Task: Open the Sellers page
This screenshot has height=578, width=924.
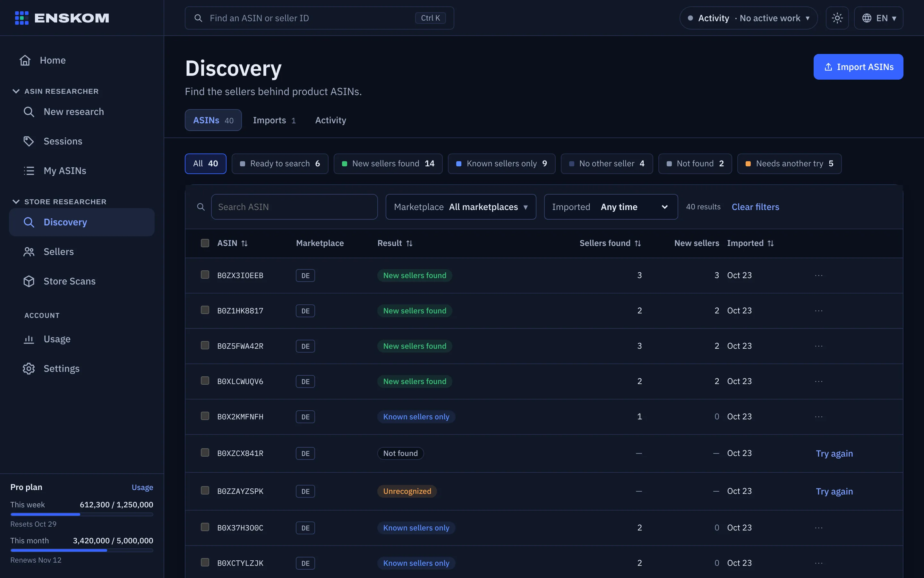Action: (58, 251)
